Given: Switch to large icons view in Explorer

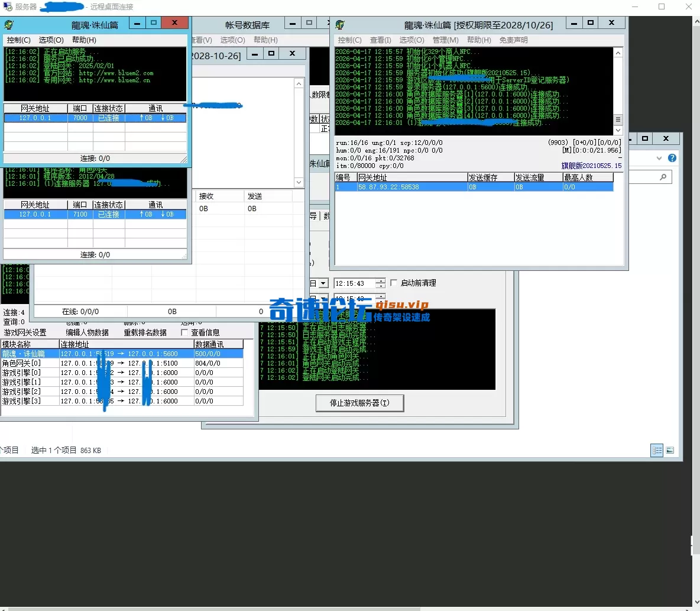Looking at the screenshot, I should (670, 450).
